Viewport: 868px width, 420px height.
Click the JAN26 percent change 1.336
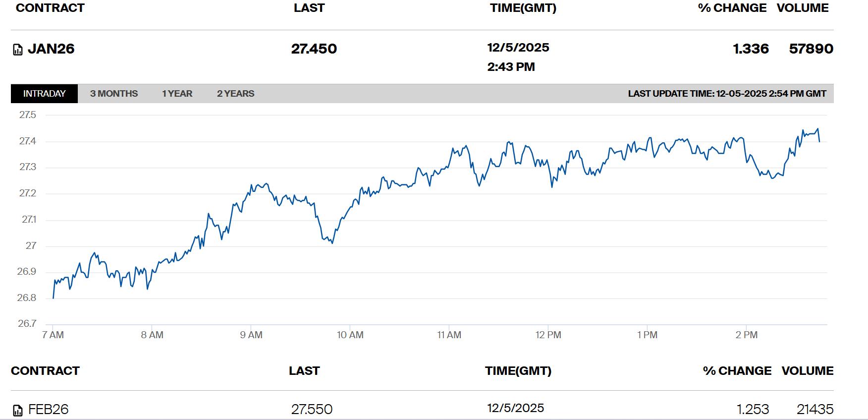751,49
